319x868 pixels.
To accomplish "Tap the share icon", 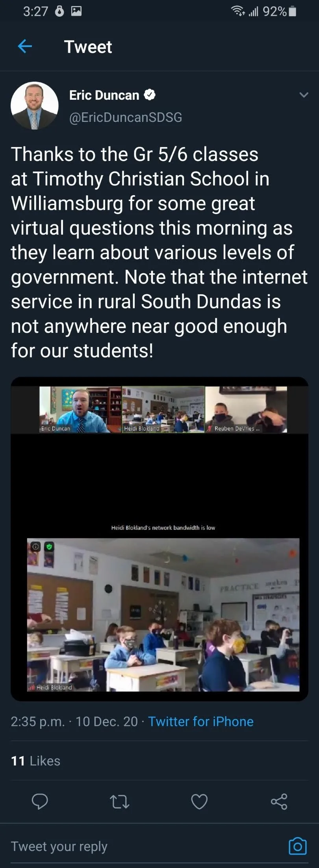I will click(x=279, y=801).
